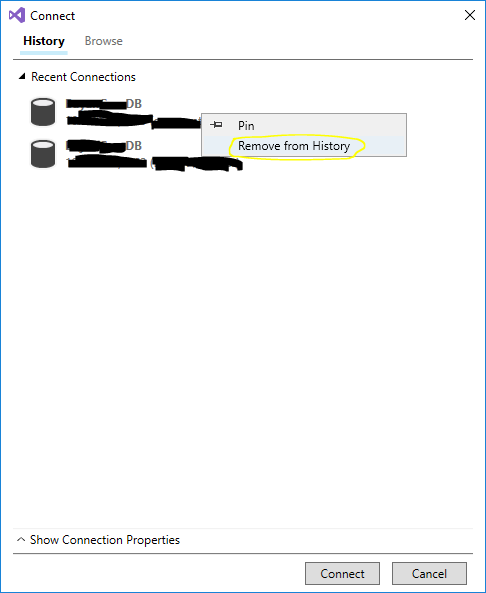Click the Visual Studio logo in title bar

click(17, 16)
